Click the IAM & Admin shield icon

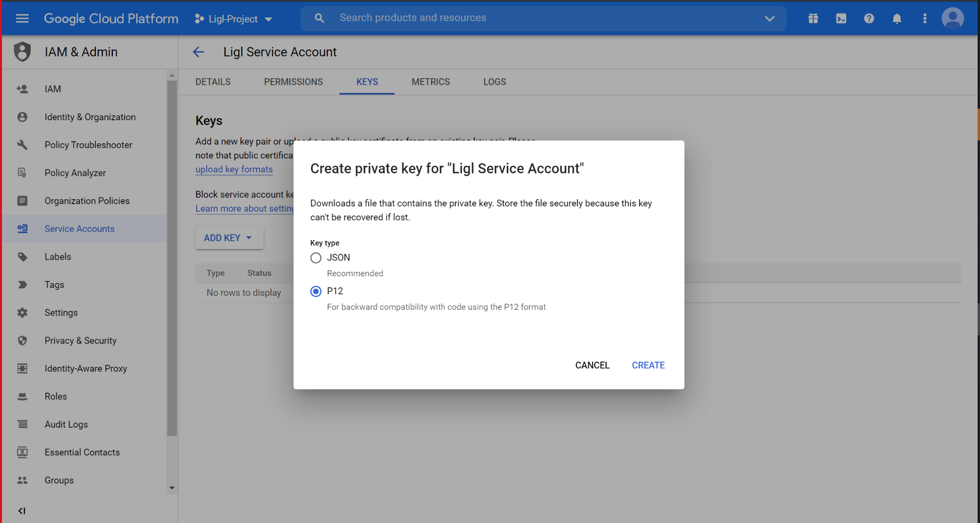(22, 52)
